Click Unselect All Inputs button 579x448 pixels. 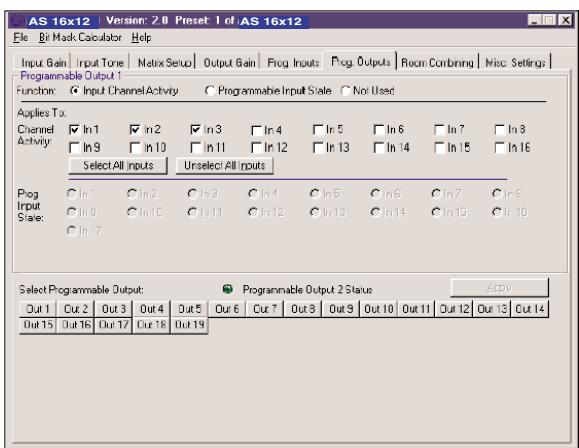225,166
